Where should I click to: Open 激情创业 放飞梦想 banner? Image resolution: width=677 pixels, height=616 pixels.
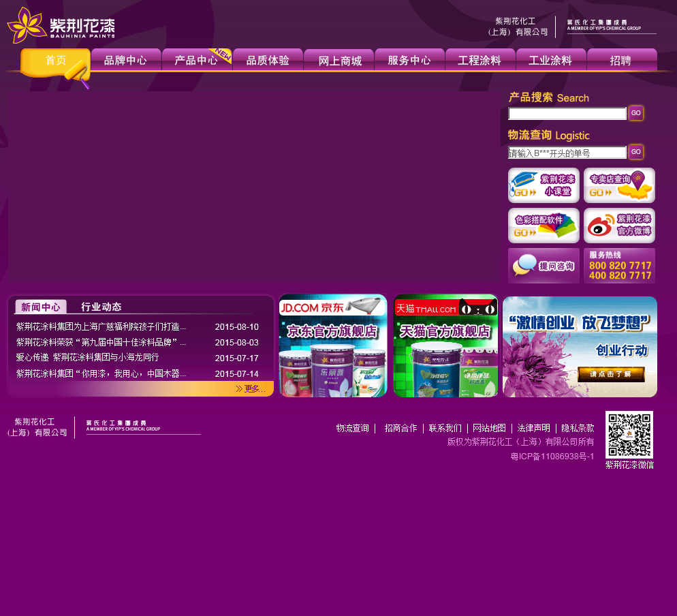[580, 346]
